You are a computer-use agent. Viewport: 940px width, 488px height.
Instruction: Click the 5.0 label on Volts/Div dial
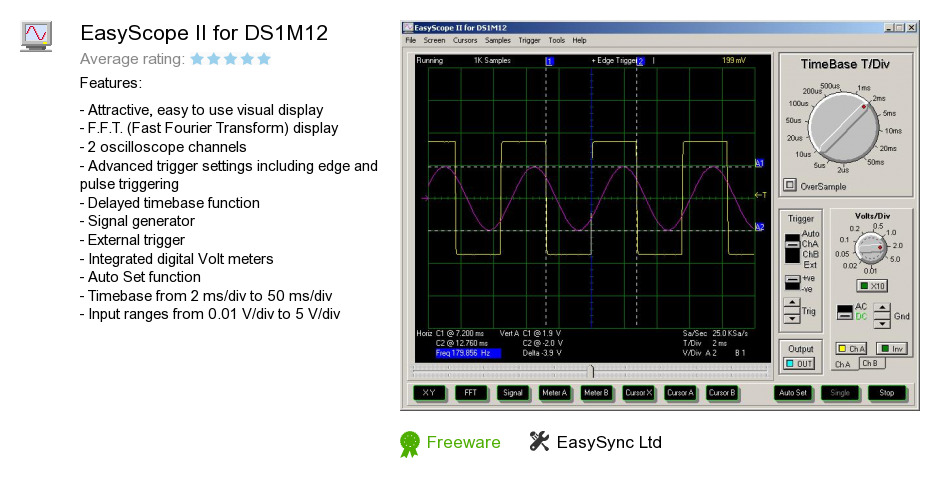coord(894,259)
